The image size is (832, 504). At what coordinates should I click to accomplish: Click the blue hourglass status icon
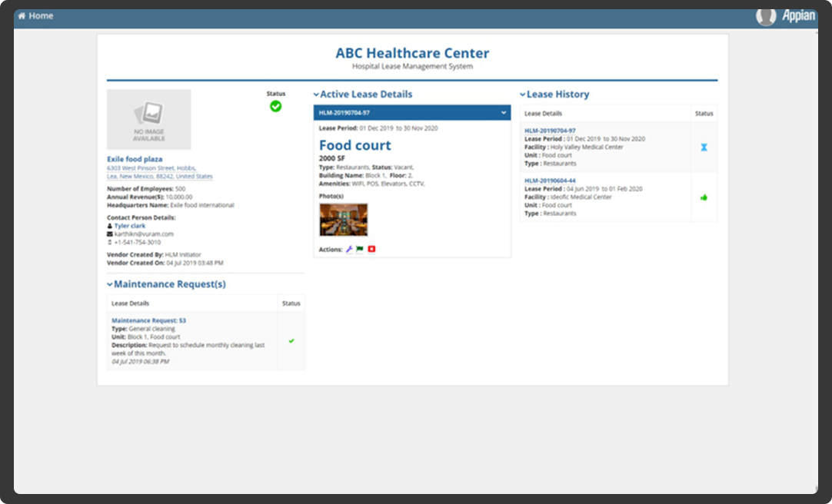(x=704, y=147)
